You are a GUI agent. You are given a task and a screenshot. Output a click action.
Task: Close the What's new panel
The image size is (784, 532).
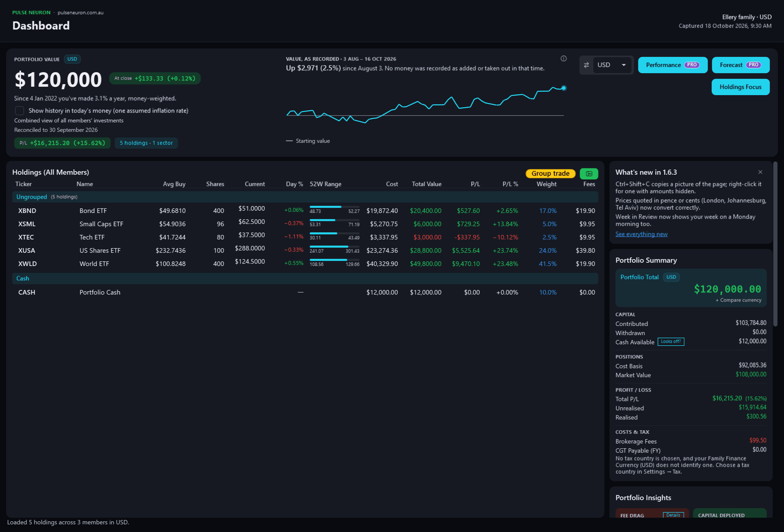click(x=760, y=172)
